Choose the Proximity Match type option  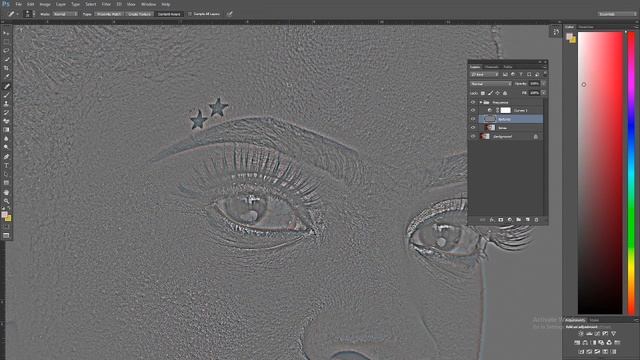[x=109, y=14]
